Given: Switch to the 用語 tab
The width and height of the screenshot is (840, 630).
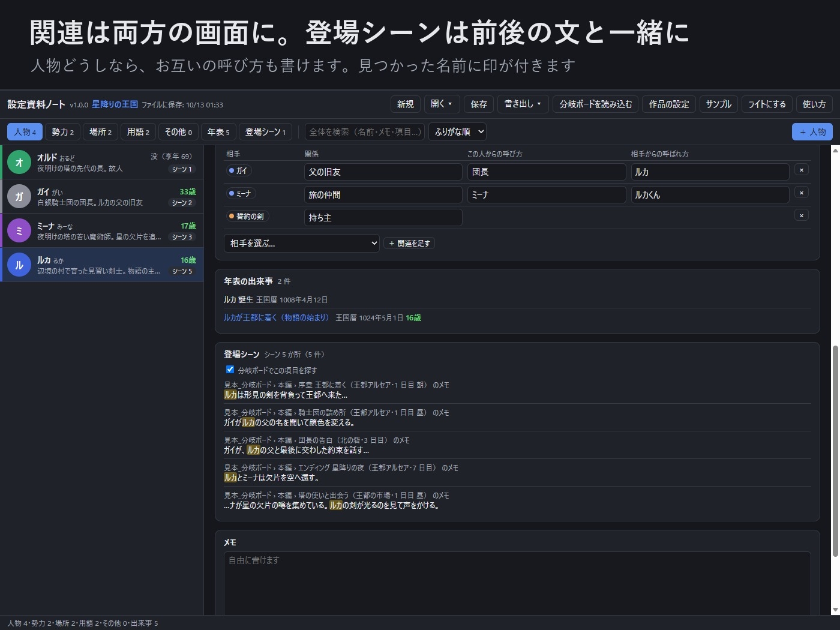Looking at the screenshot, I should point(138,131).
